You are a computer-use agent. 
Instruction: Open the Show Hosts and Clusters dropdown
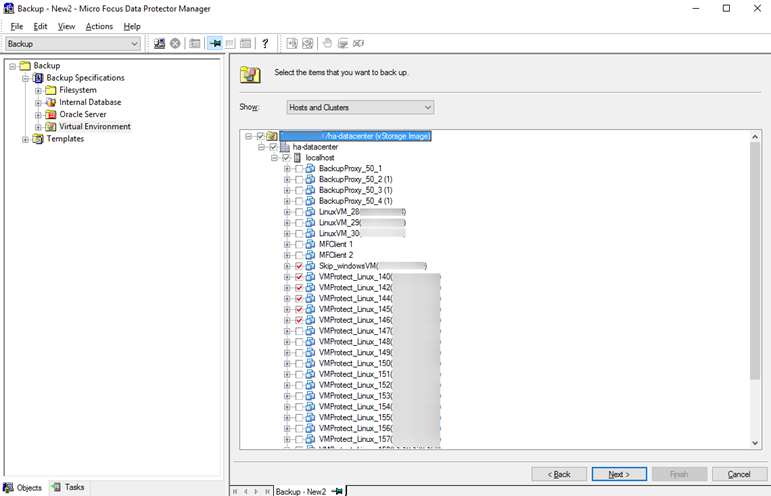click(x=360, y=107)
